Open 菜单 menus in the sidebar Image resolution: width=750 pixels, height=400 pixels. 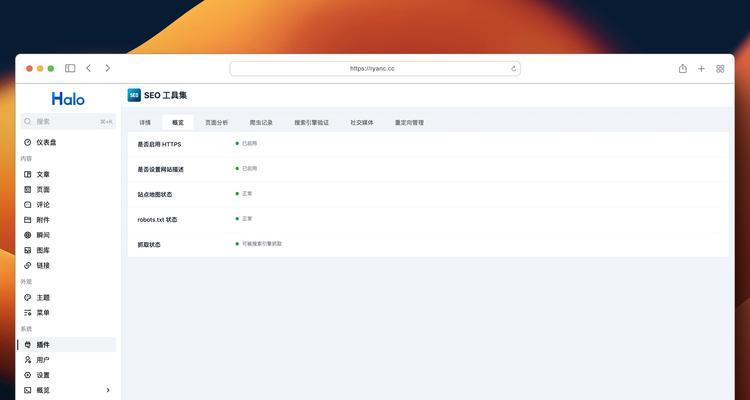(68, 313)
